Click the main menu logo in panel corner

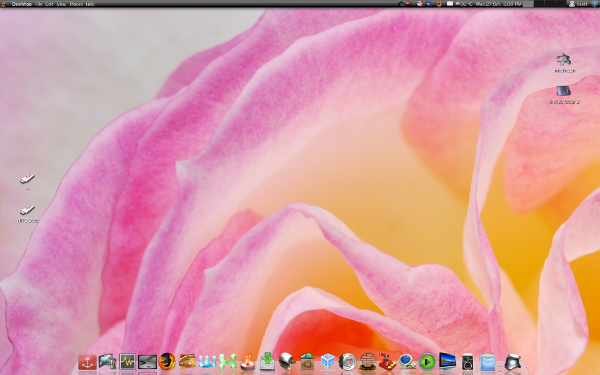pos(4,4)
